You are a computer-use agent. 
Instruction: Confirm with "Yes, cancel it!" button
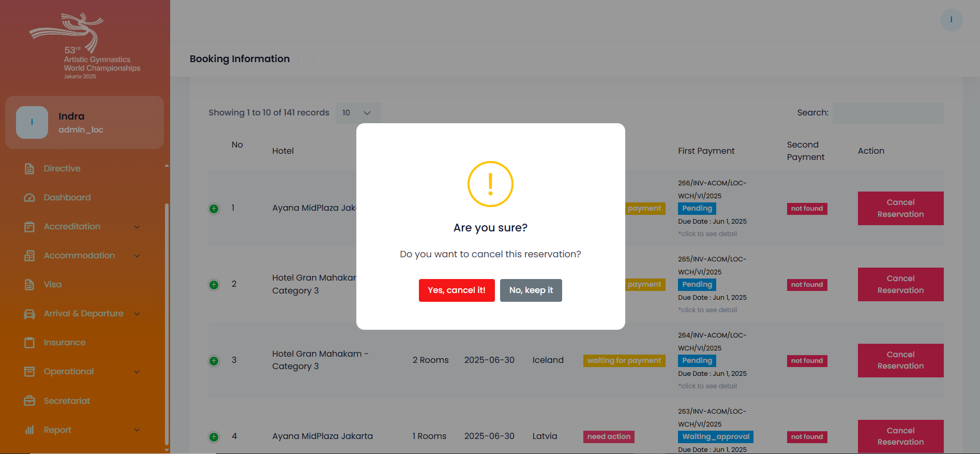click(x=457, y=290)
